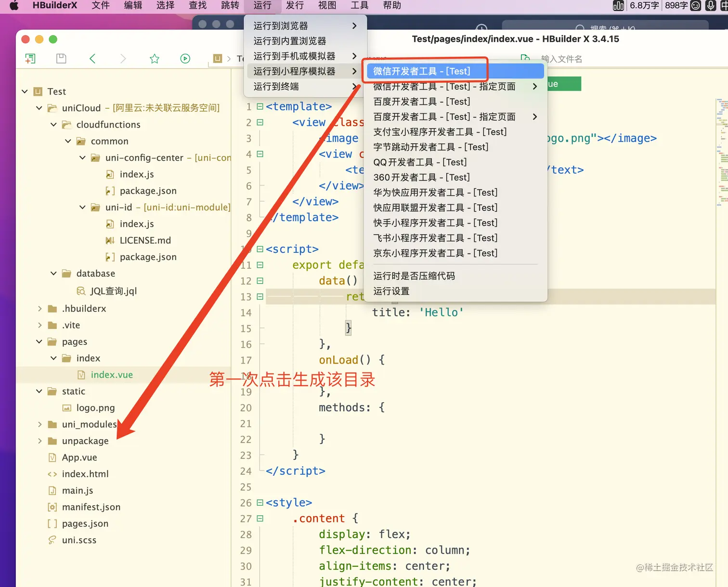
Task: Fold the view block at line 2
Action: click(x=260, y=122)
